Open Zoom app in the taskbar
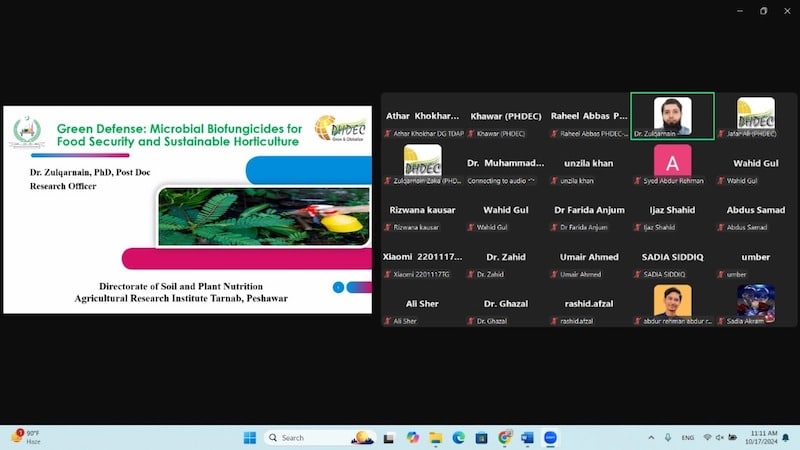The height and width of the screenshot is (450, 800). 550,438
